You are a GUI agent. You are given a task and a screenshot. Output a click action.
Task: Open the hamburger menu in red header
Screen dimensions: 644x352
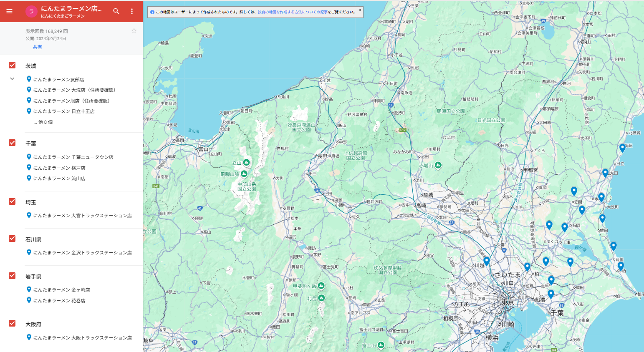pos(10,11)
